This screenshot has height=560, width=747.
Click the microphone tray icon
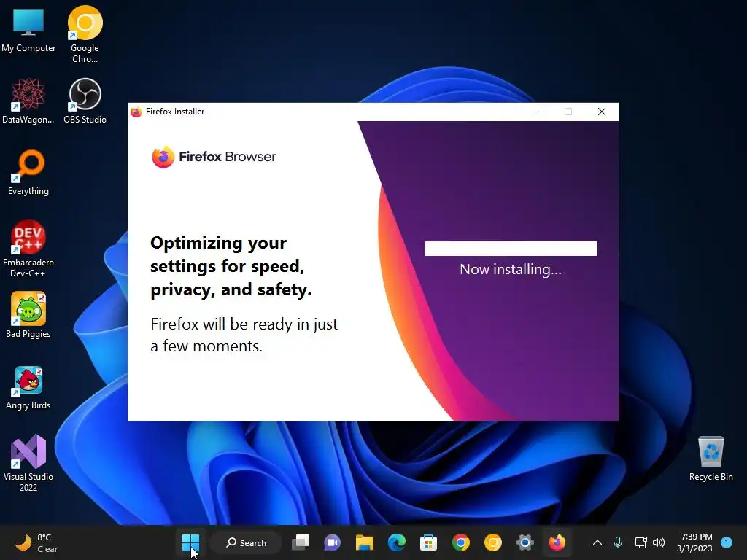click(x=618, y=542)
